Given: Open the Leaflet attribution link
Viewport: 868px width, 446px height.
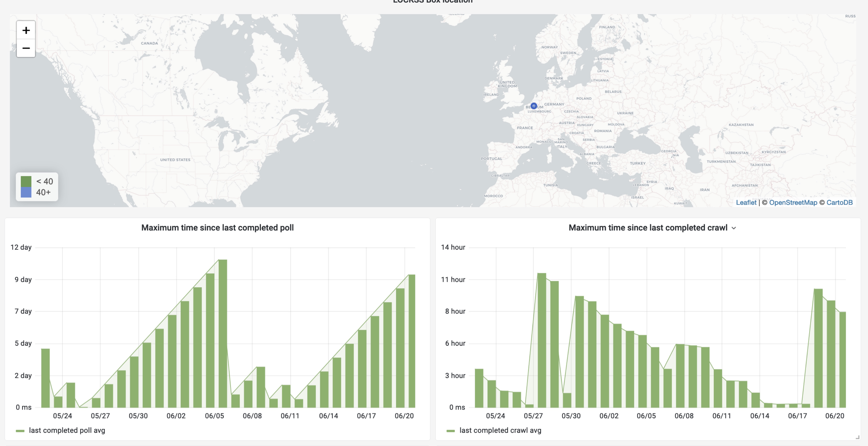Looking at the screenshot, I should pos(747,202).
